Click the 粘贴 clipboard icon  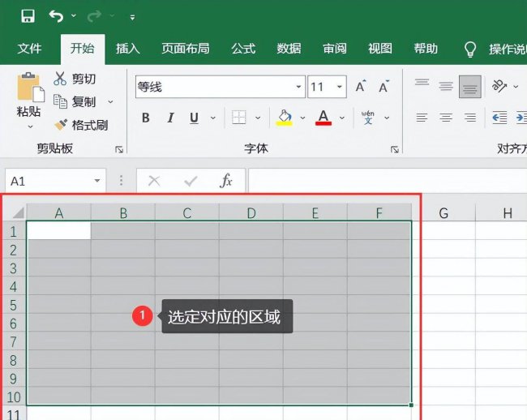[x=30, y=87]
